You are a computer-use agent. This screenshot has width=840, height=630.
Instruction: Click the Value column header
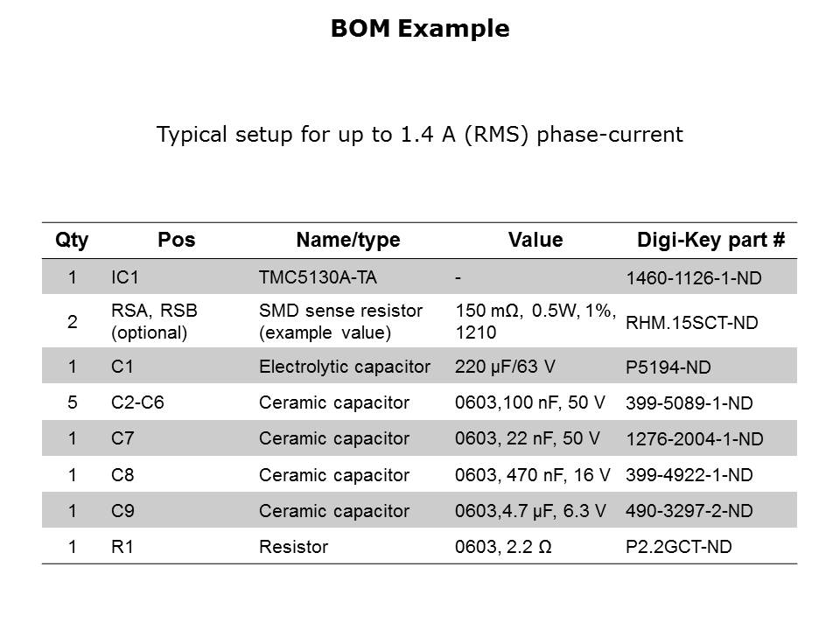click(x=535, y=240)
